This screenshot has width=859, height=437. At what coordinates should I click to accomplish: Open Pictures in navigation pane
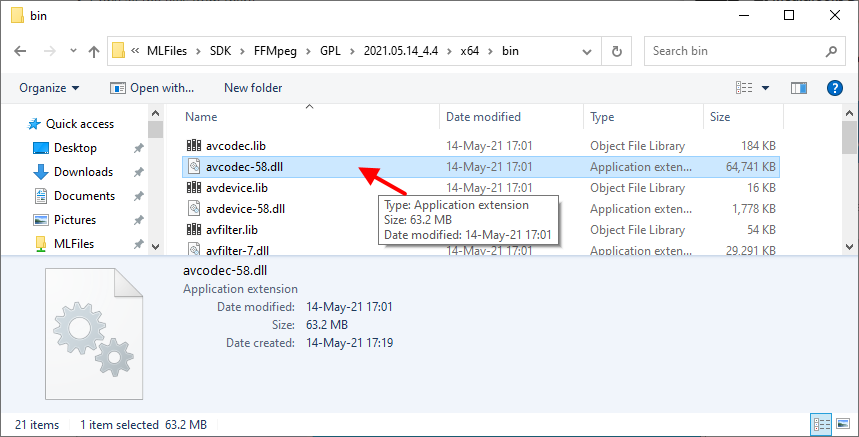(x=75, y=220)
